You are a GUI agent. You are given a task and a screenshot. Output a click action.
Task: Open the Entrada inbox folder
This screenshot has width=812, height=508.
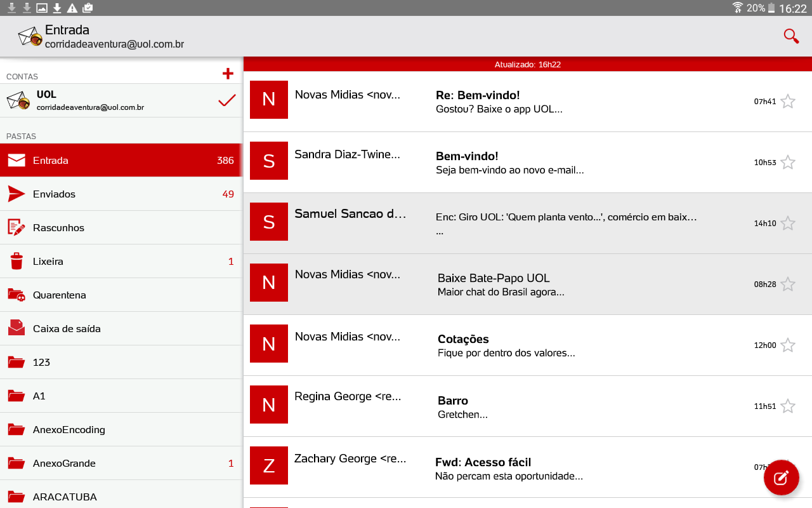point(51,161)
